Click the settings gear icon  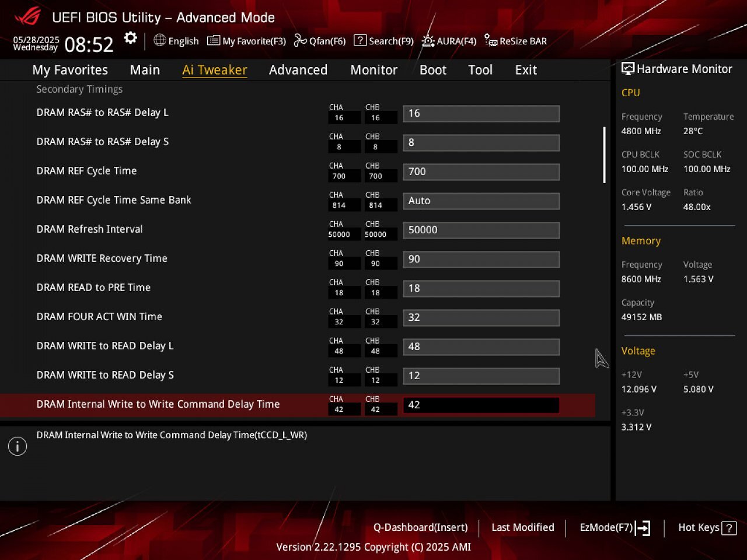click(x=131, y=38)
